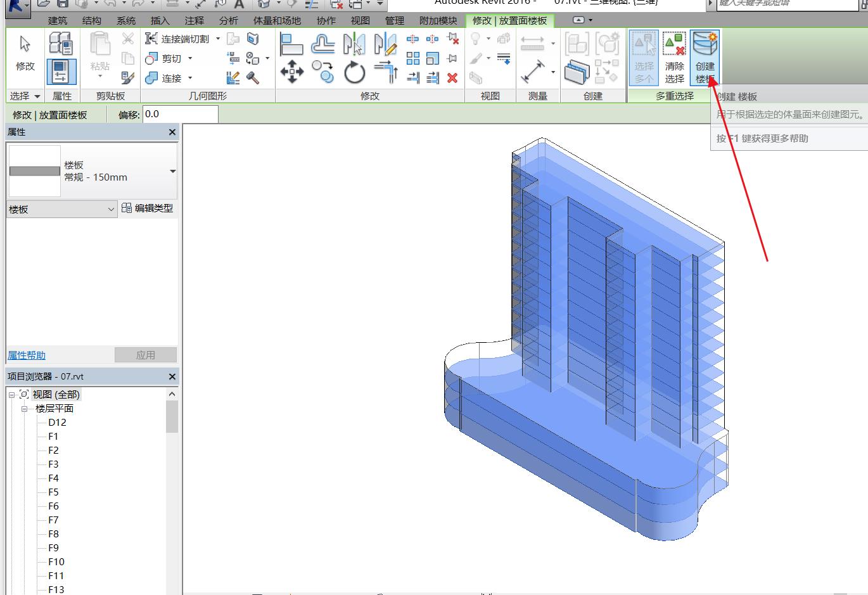Toggle the Properties palette button
The width and height of the screenshot is (868, 595).
click(x=61, y=72)
